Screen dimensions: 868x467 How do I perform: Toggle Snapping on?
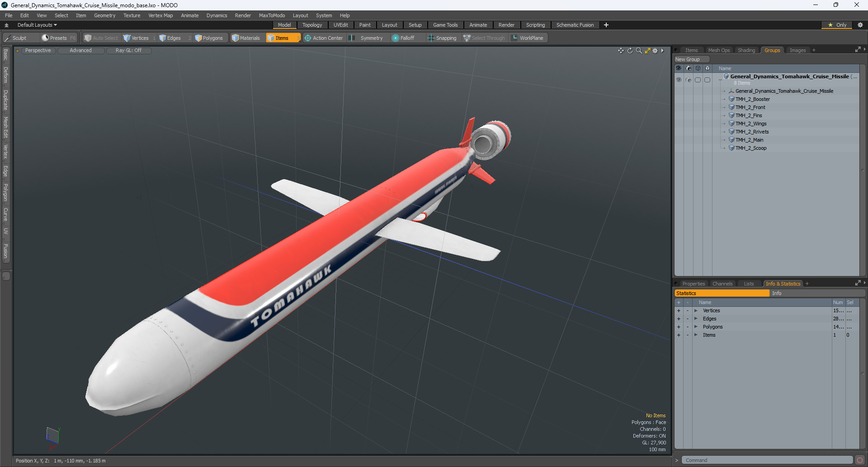click(x=442, y=38)
